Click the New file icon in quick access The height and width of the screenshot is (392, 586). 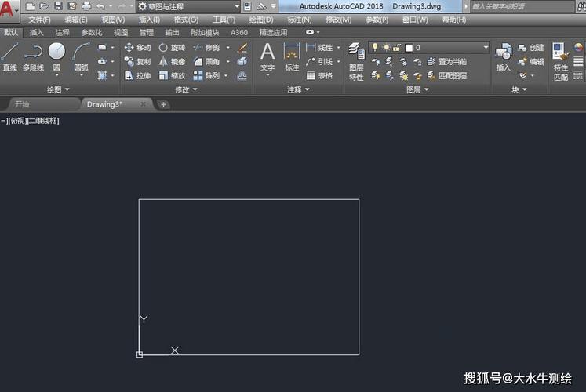click(31, 6)
